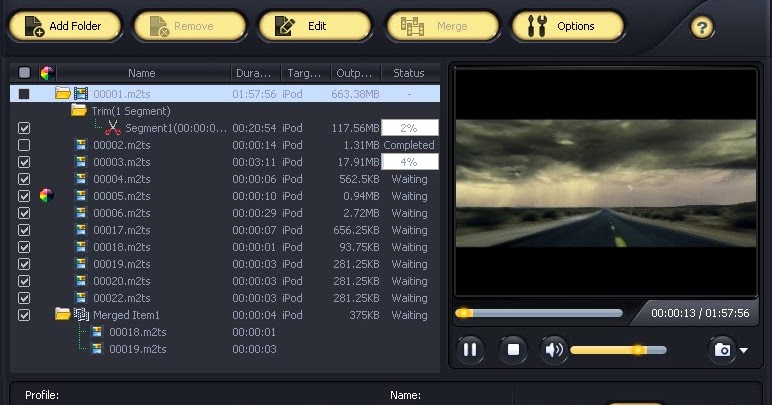Viewport: 772px width, 405px height.
Task: Click the file icon of 00022.m2ts
Action: [x=81, y=298]
